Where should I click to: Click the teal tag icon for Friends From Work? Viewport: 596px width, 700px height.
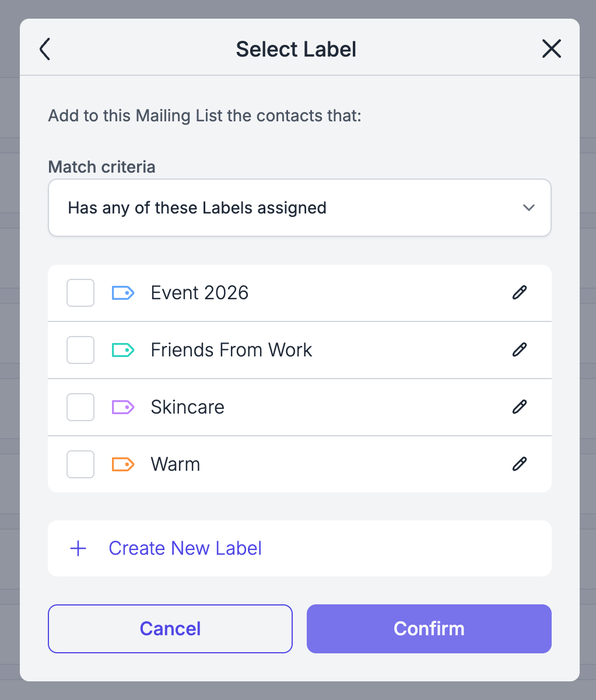coord(123,350)
